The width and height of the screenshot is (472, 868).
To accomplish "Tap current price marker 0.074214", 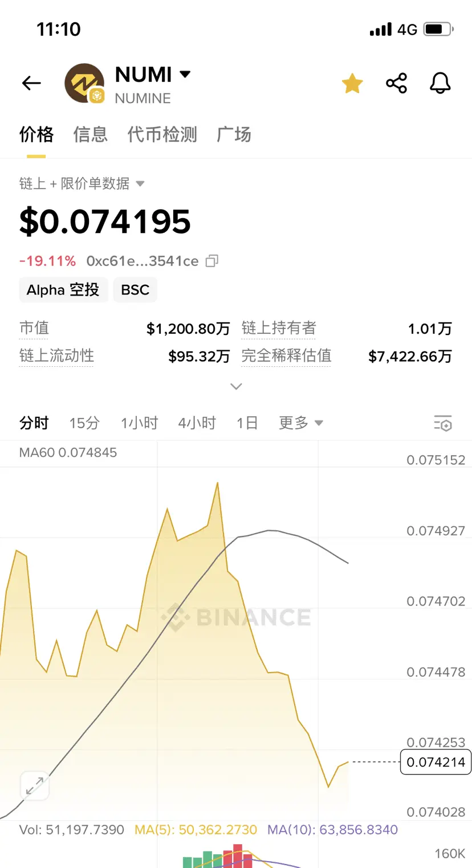I will (436, 762).
